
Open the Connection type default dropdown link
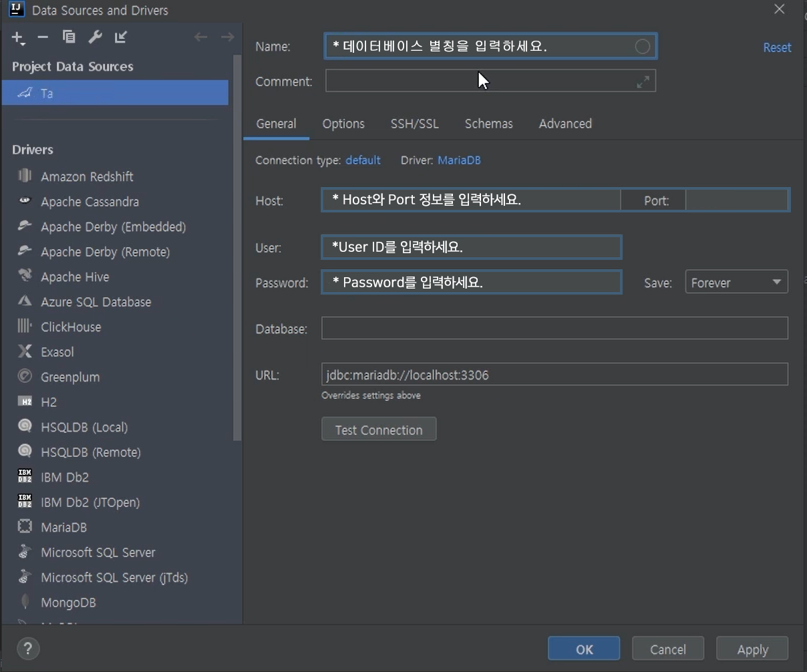coord(363,160)
